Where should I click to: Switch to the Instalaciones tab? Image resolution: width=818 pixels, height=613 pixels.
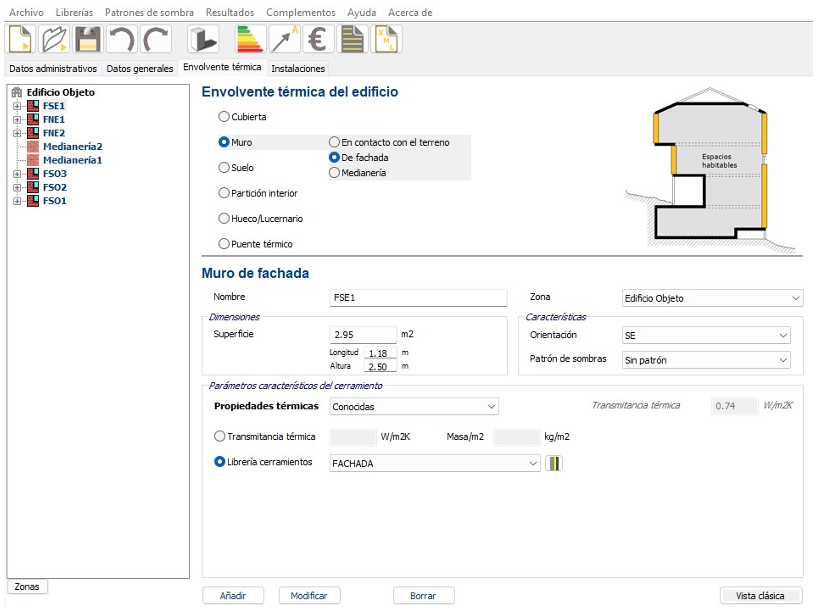point(298,69)
